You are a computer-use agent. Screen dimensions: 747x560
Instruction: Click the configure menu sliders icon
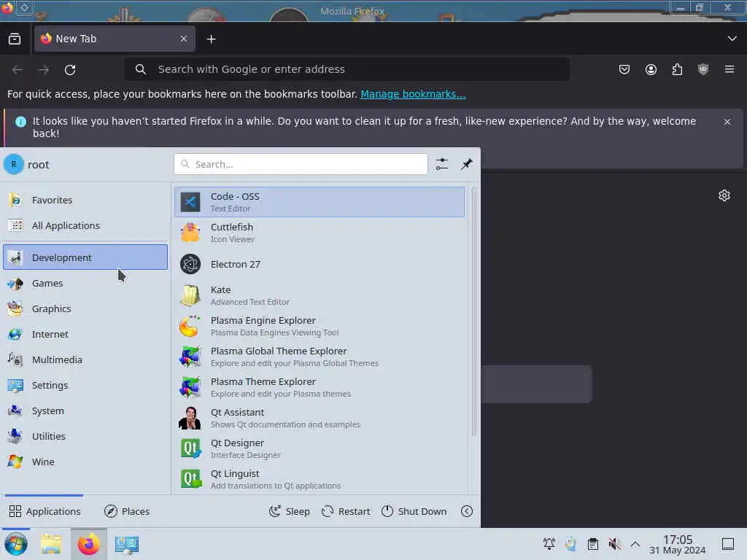(x=441, y=164)
